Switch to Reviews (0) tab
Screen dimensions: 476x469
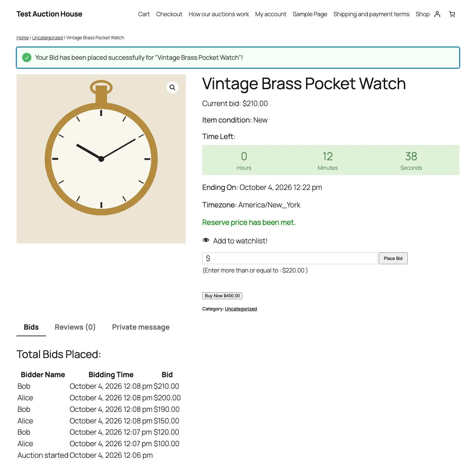[x=75, y=327]
